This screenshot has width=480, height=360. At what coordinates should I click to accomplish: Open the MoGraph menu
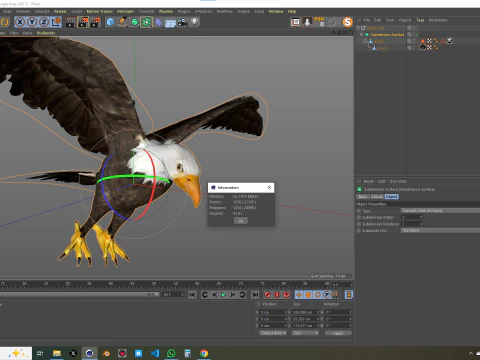[x=125, y=11]
